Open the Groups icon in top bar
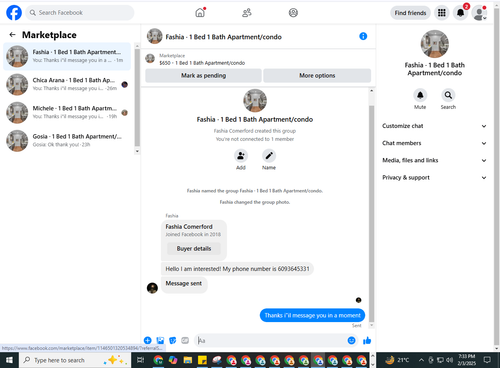This screenshot has width=500, height=368. click(293, 13)
